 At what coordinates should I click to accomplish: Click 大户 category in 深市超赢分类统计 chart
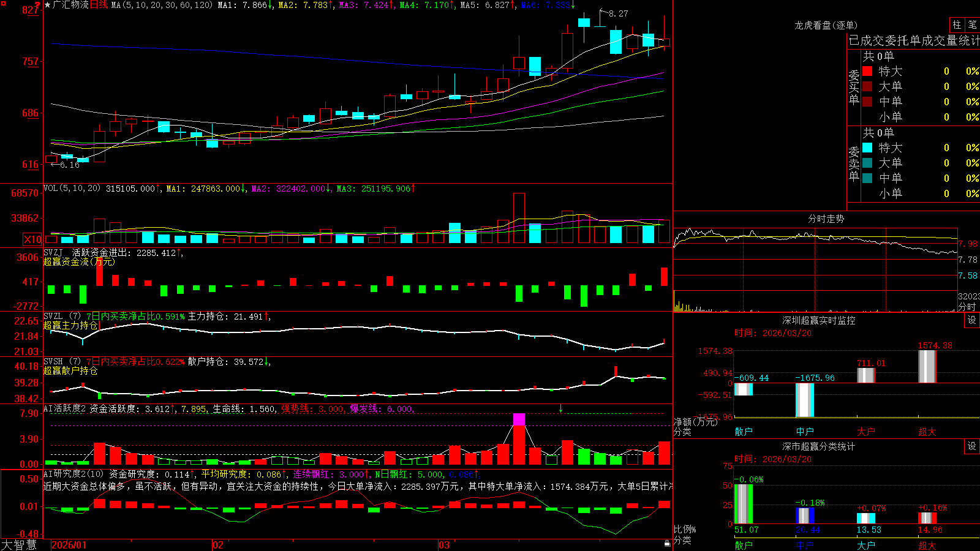point(866,545)
